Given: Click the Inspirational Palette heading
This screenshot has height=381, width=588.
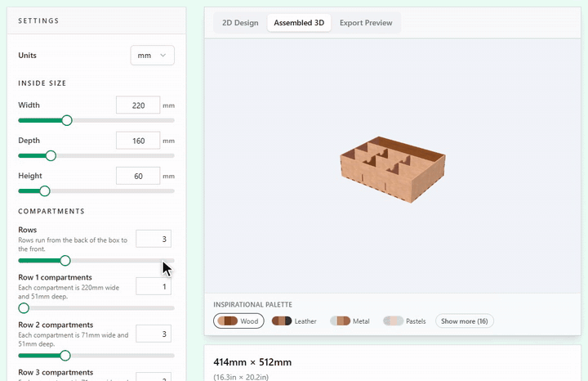Looking at the screenshot, I should tap(252, 304).
